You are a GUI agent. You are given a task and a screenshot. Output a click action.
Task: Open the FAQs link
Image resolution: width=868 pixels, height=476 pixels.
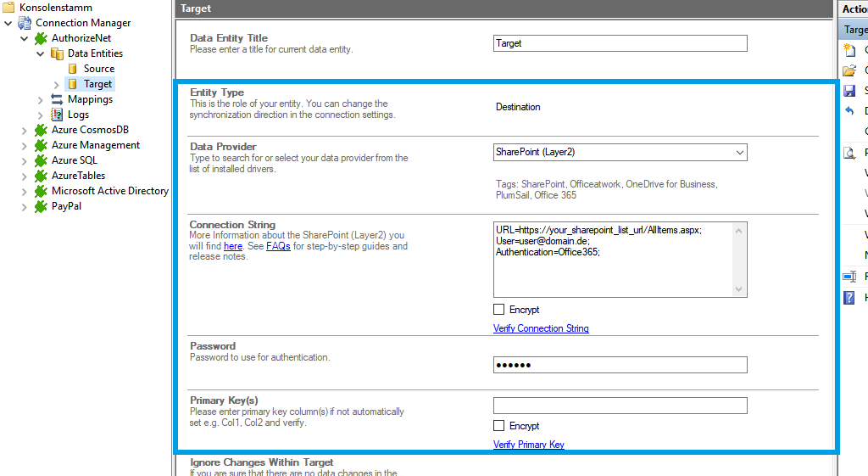(x=278, y=246)
